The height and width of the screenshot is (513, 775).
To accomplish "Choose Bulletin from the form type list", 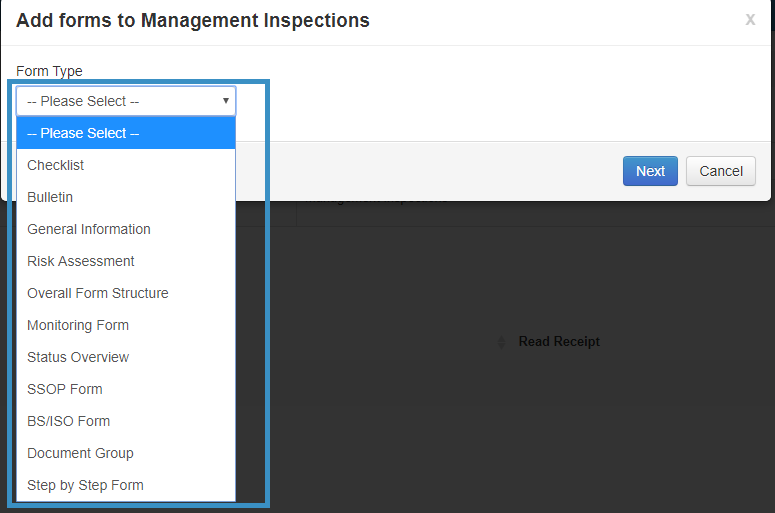I will (126, 197).
